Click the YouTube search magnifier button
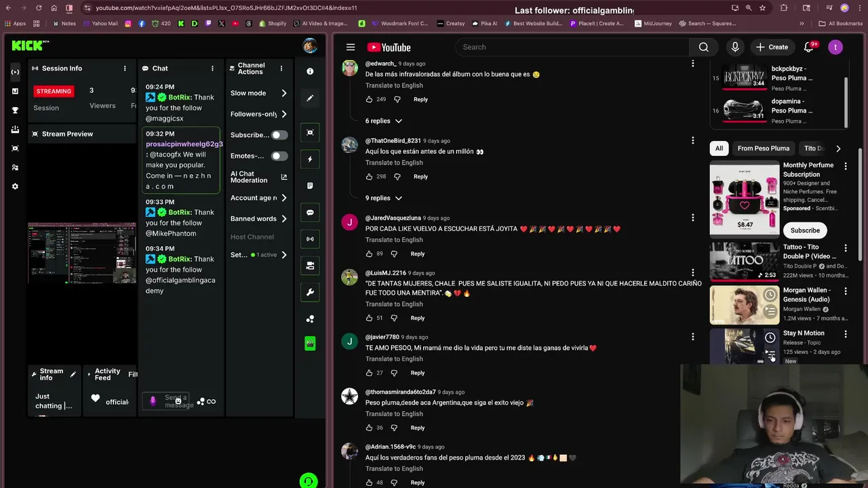Image resolution: width=868 pixels, height=488 pixels. (703, 47)
